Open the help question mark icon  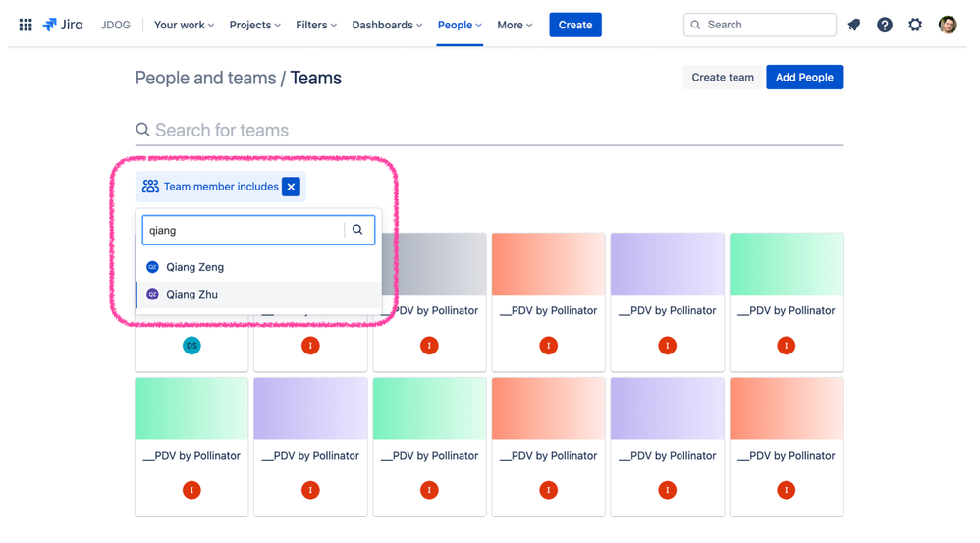coord(885,25)
